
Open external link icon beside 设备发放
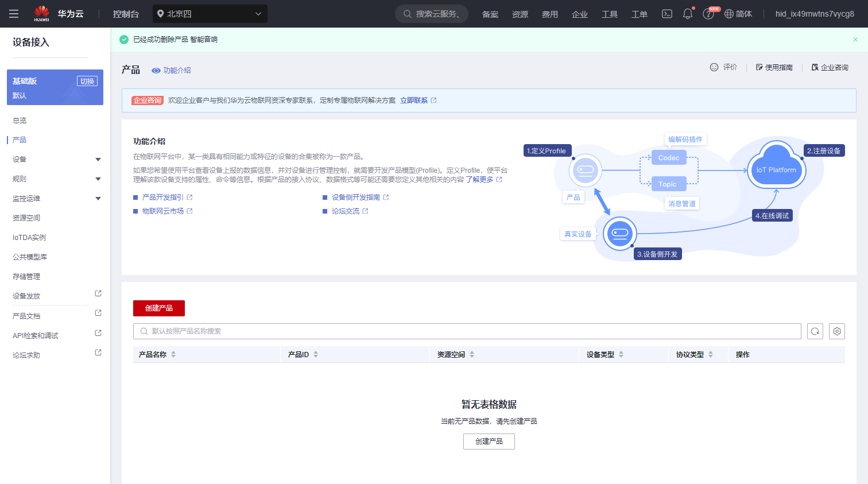[x=98, y=293]
